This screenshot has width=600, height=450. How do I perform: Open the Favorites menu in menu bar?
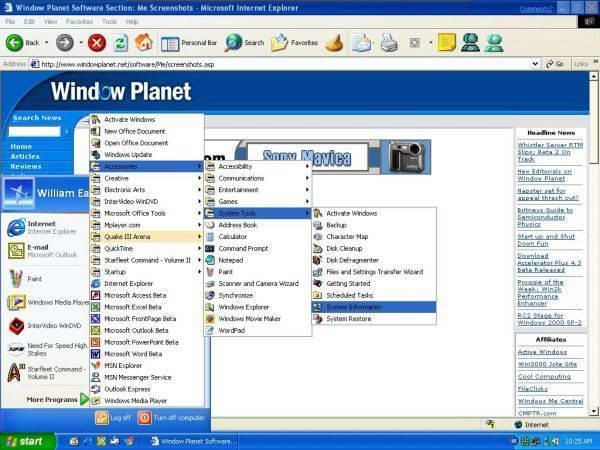[79, 22]
